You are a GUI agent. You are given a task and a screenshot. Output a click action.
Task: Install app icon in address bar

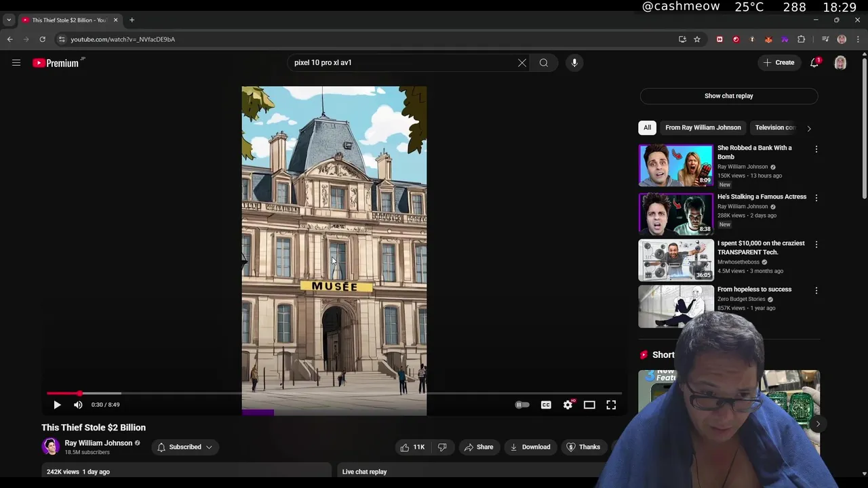pyautogui.click(x=682, y=39)
